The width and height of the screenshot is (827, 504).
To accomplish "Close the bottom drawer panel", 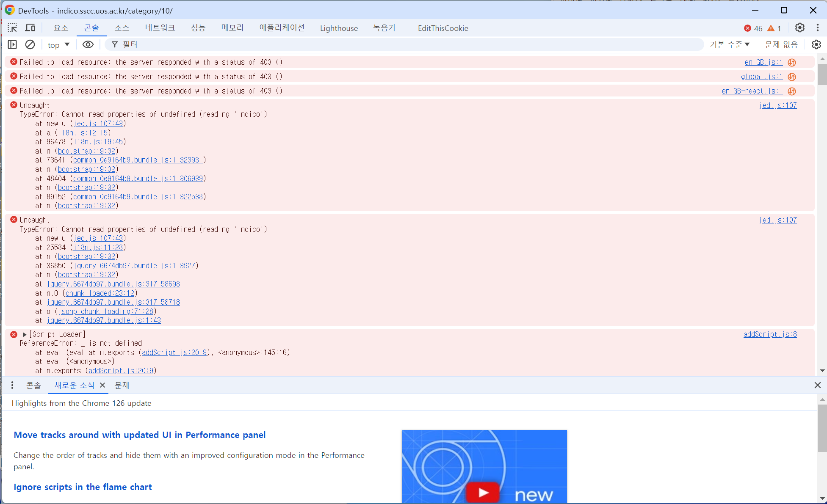I will pyautogui.click(x=817, y=385).
